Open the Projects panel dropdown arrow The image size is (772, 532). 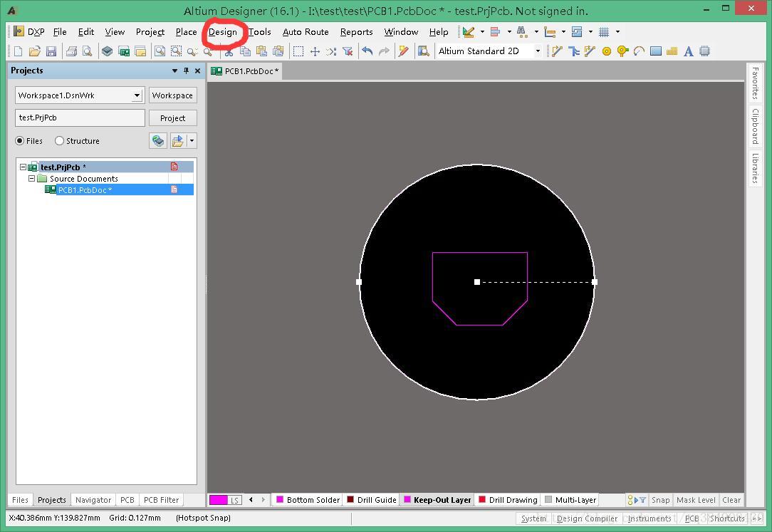tap(174, 71)
